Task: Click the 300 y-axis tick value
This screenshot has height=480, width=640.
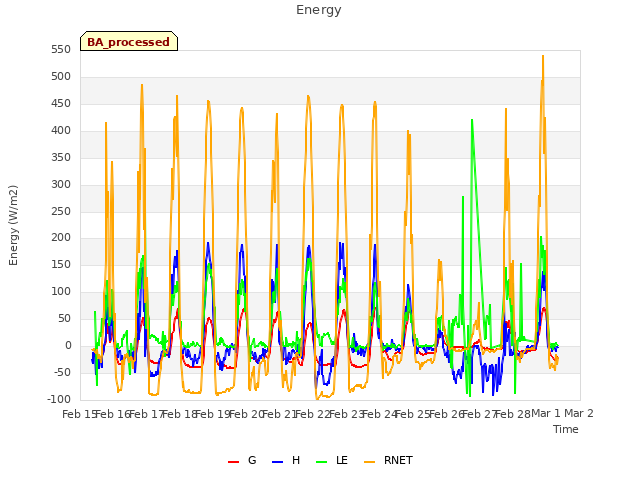Action: click(x=61, y=184)
